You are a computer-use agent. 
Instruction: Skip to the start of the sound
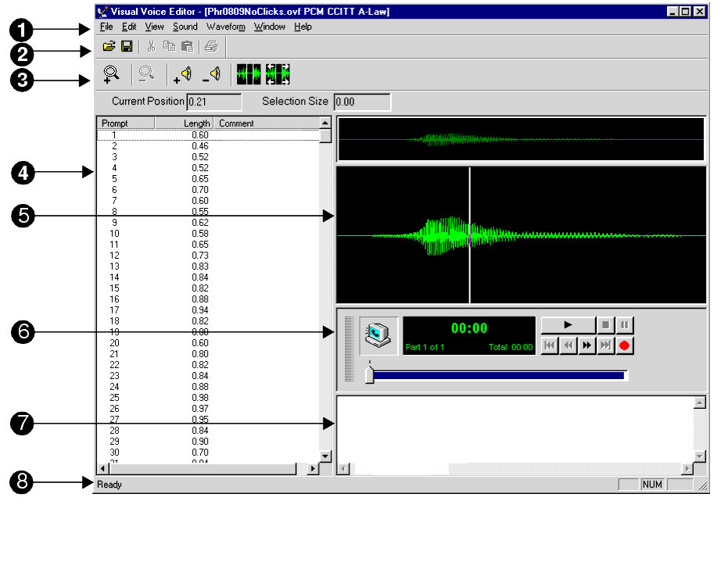pos(550,345)
